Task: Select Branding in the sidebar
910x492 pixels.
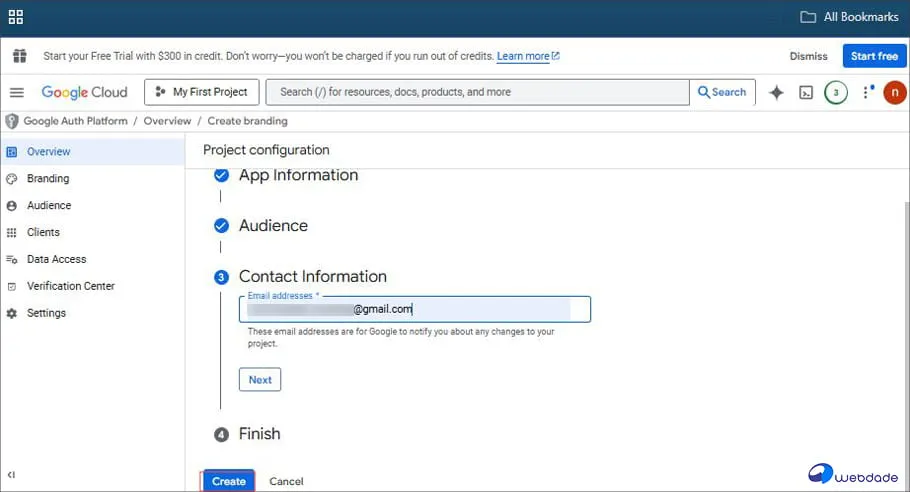Action: click(48, 178)
